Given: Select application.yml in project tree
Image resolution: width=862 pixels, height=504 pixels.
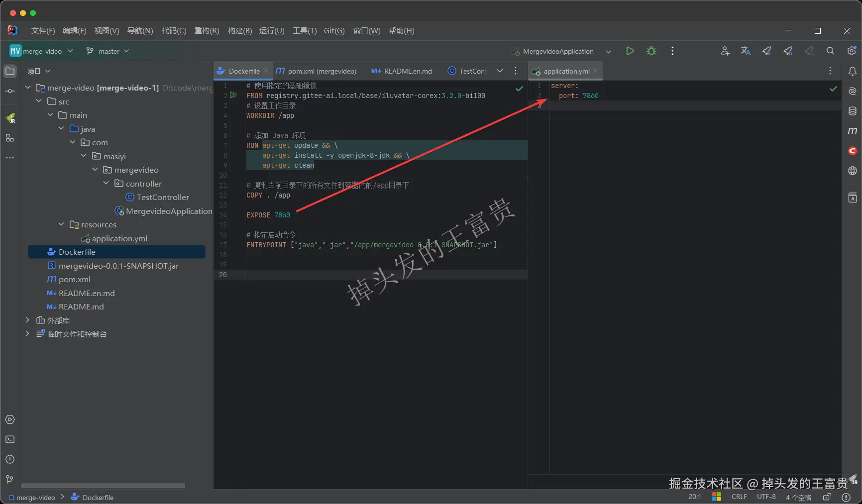Looking at the screenshot, I should click(x=114, y=238).
